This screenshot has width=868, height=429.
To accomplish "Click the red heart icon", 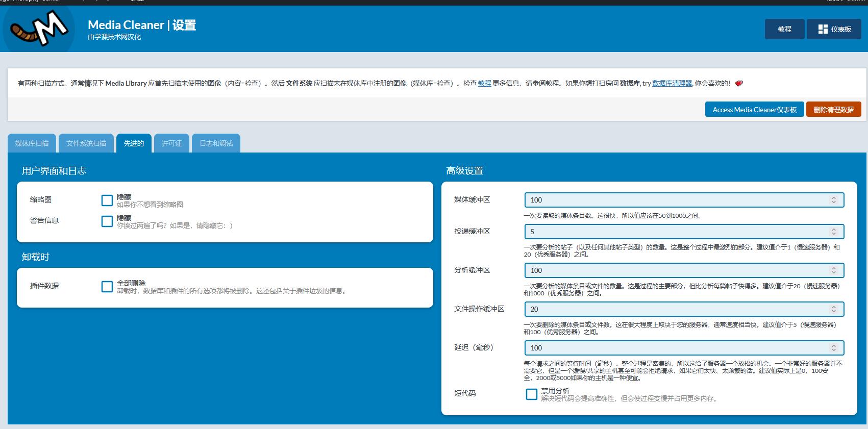I will 738,83.
